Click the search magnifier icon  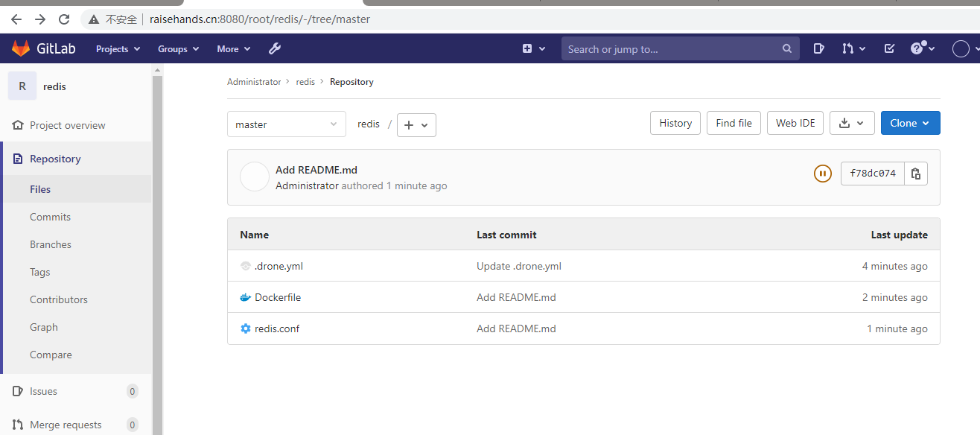pos(786,48)
